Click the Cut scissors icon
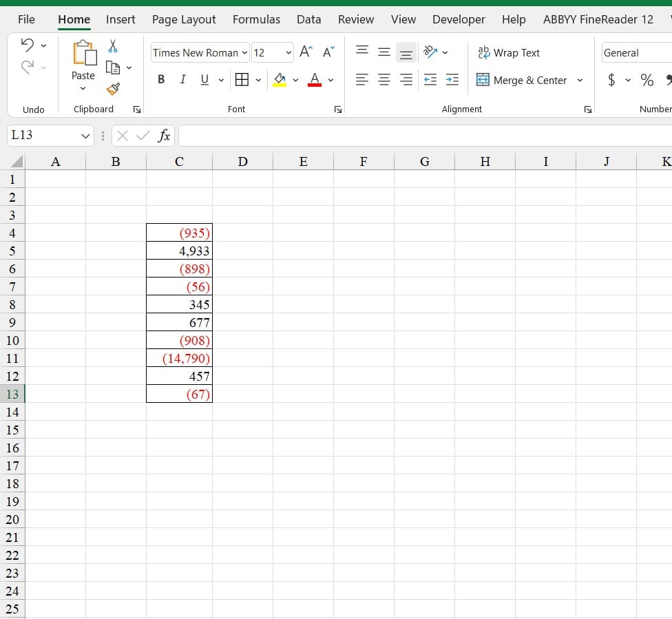672x619 pixels. click(113, 46)
